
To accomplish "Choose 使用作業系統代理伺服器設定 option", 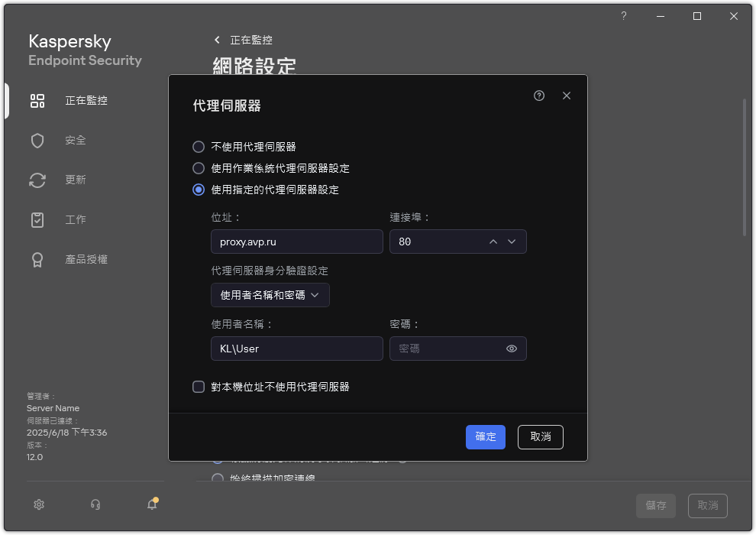I will 199,168.
